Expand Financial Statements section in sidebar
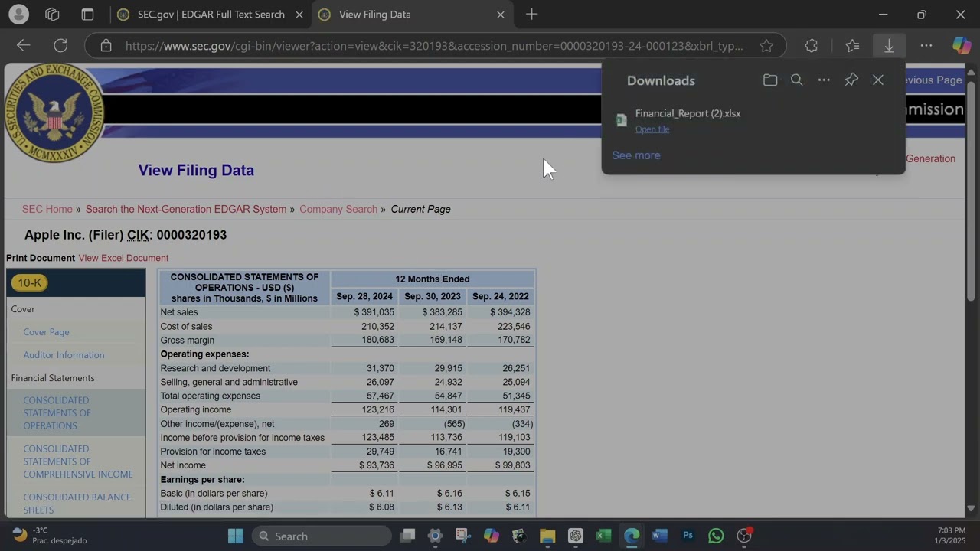Image resolution: width=980 pixels, height=551 pixels. click(53, 378)
